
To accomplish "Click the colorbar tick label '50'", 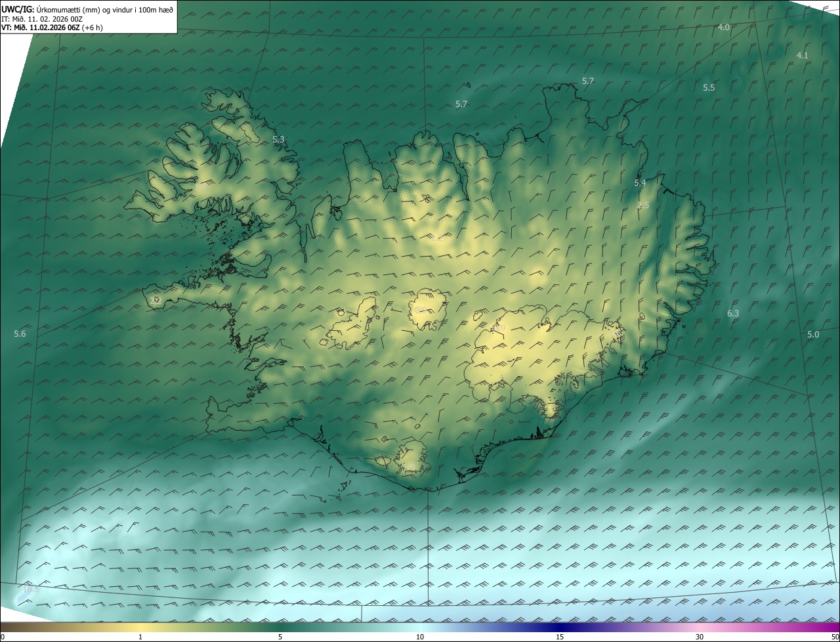I will (834, 637).
